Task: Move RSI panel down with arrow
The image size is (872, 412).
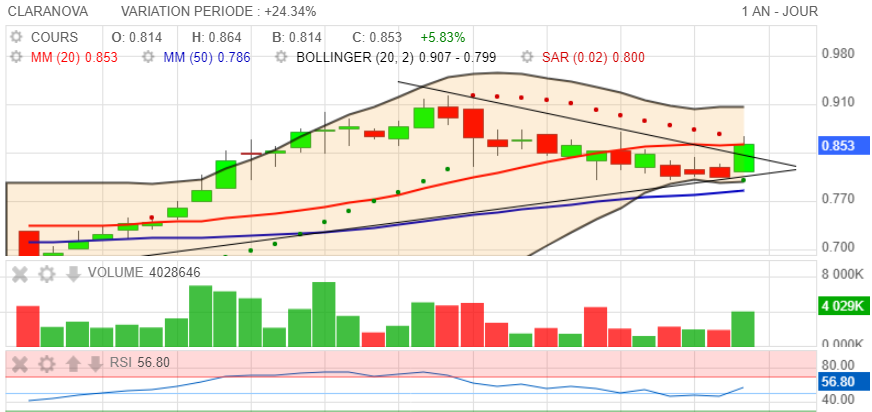Action: pos(96,364)
